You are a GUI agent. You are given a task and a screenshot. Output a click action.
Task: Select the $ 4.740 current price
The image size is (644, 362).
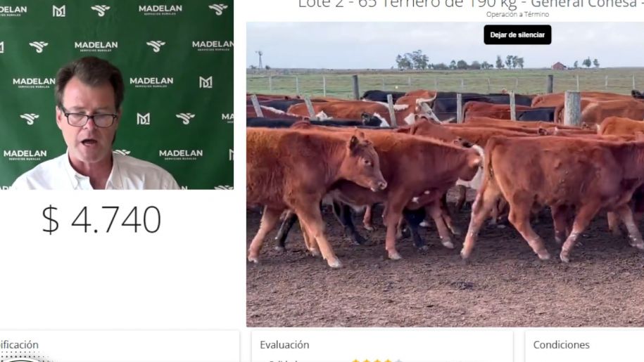[101, 220]
